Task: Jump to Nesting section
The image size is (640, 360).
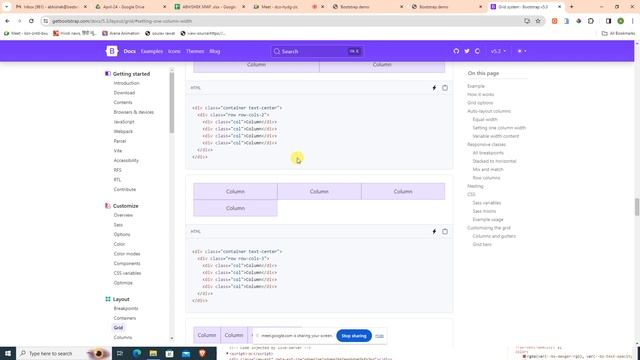Action: [x=475, y=186]
